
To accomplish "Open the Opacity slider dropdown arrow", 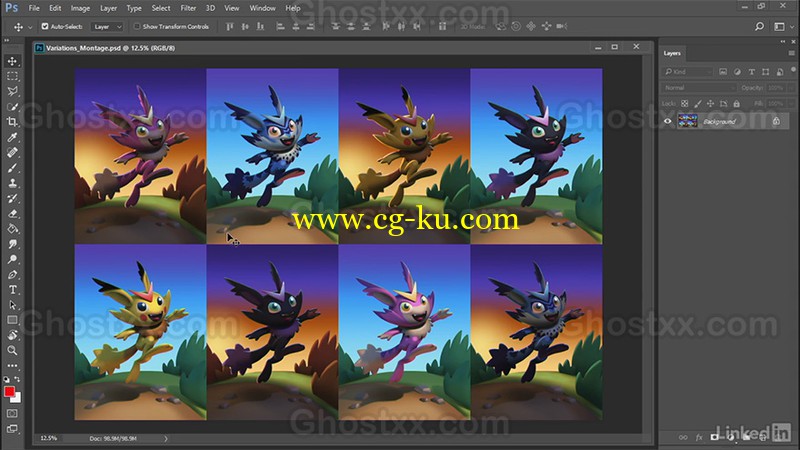I will tap(790, 88).
